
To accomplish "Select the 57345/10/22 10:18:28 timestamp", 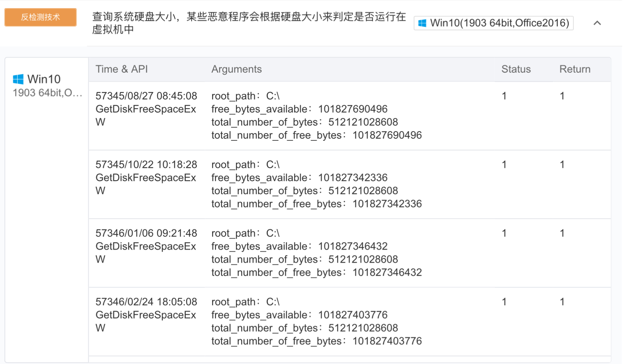I will click(x=146, y=165).
